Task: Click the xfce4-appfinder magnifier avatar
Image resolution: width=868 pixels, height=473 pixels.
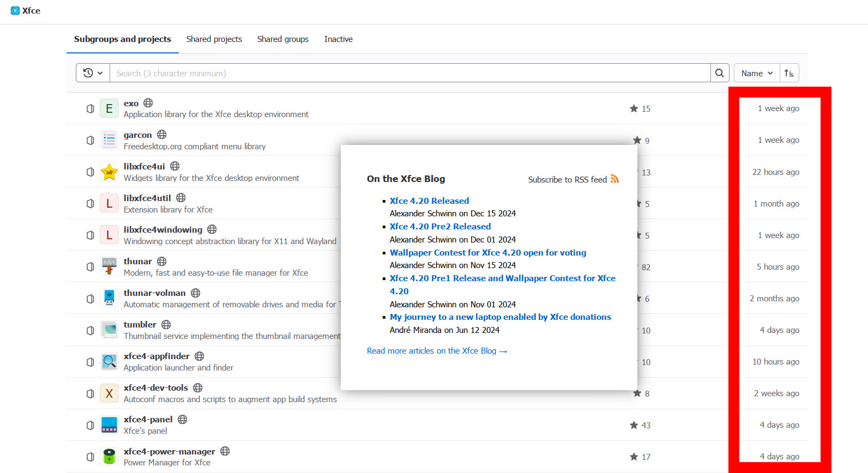Action: pos(109,361)
